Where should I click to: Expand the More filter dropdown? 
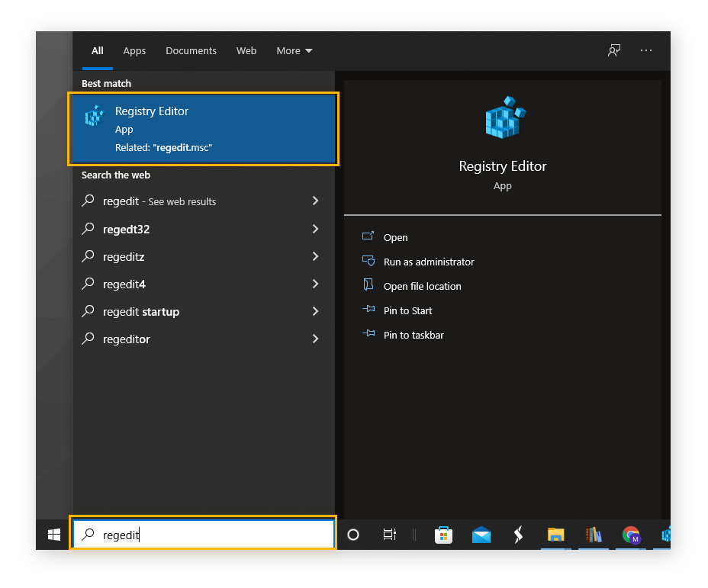pos(294,51)
